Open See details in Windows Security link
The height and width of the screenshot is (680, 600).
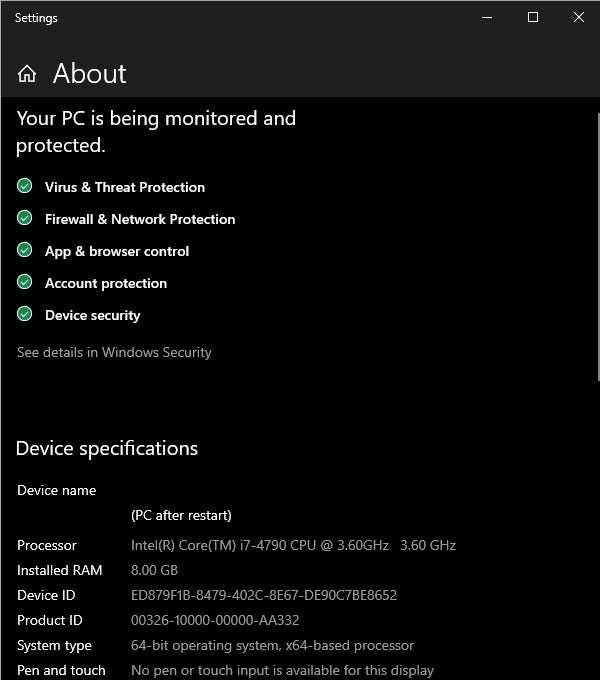pyautogui.click(x=114, y=352)
